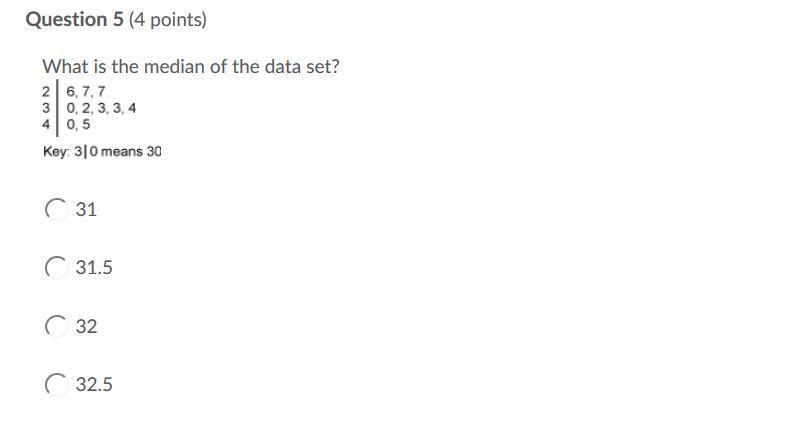Choose the 31.5 answer radio button
Viewport: 802px width, 421px height.
56,268
